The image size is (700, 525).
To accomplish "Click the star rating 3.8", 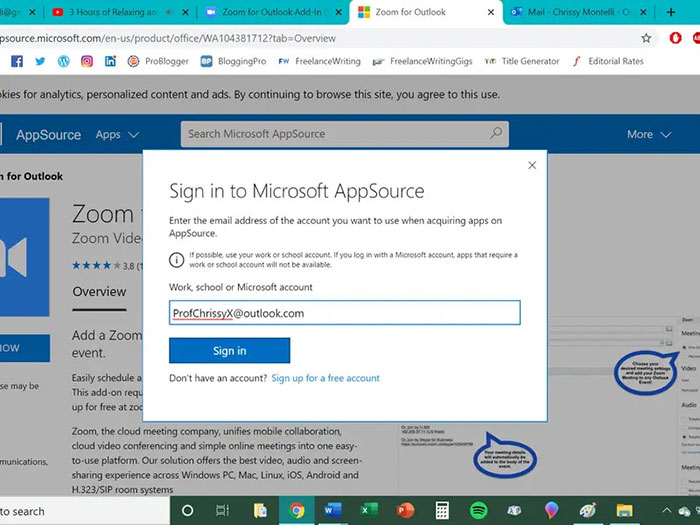I will [105, 266].
